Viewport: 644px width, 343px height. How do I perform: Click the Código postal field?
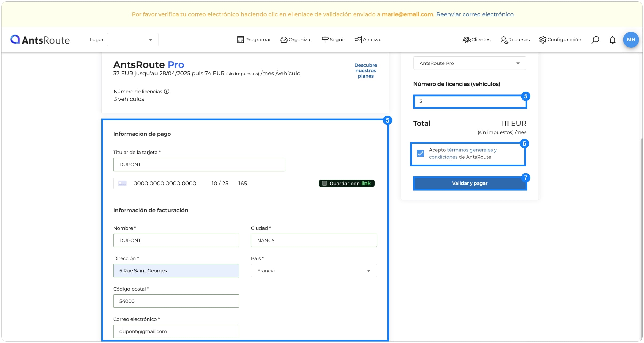[x=176, y=301]
